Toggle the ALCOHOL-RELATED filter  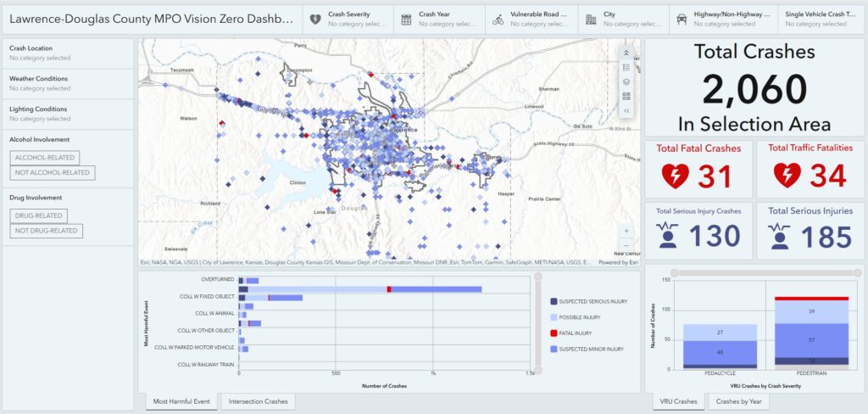[44, 158]
